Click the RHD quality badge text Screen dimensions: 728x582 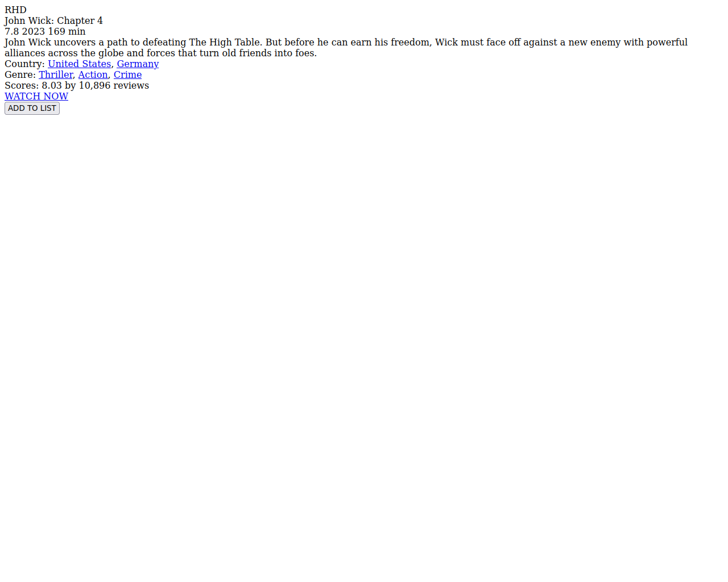click(15, 10)
